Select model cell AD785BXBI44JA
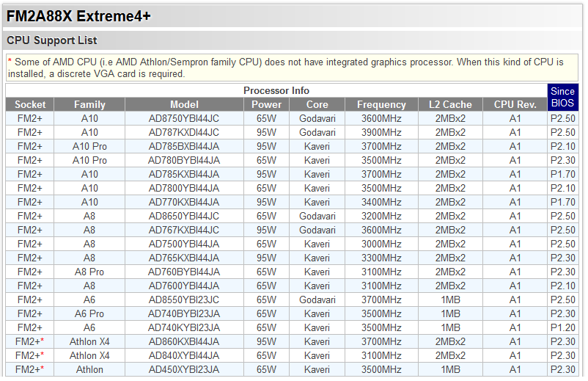This screenshot has width=588, height=381. pyautogui.click(x=184, y=146)
